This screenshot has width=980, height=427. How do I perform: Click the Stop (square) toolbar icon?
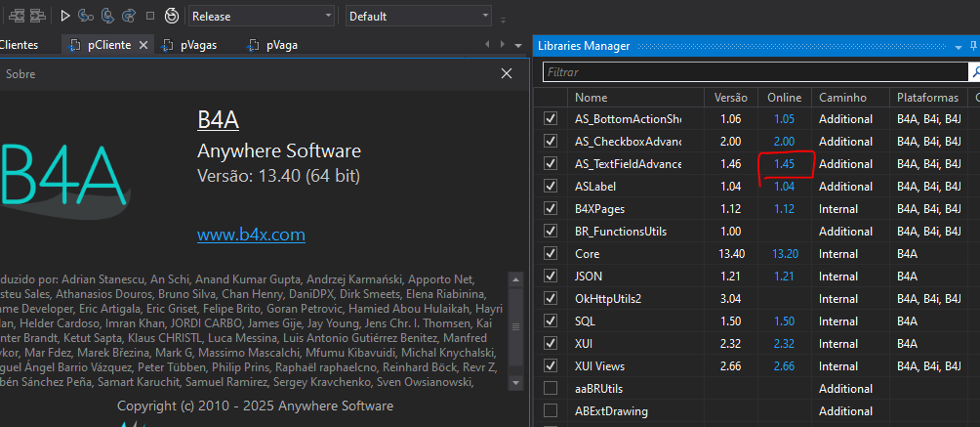coord(150,16)
